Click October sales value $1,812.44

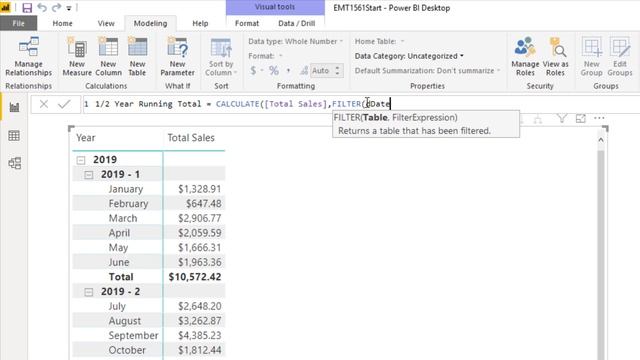coord(200,350)
